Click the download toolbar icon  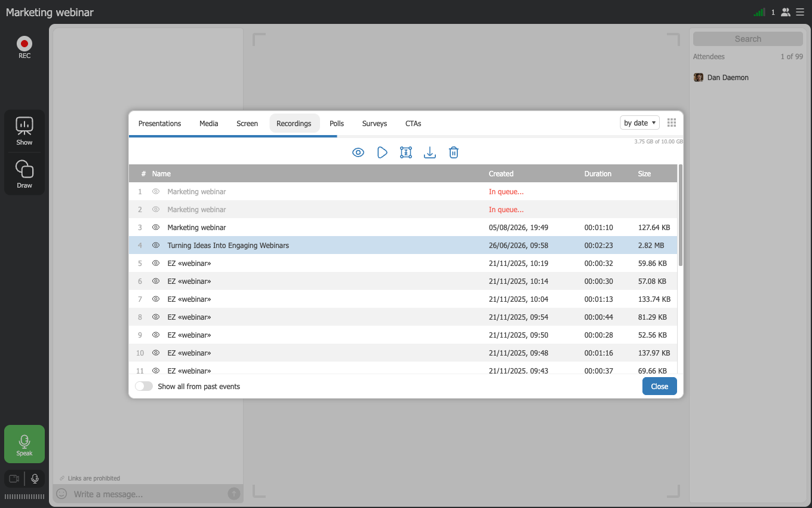[430, 152]
